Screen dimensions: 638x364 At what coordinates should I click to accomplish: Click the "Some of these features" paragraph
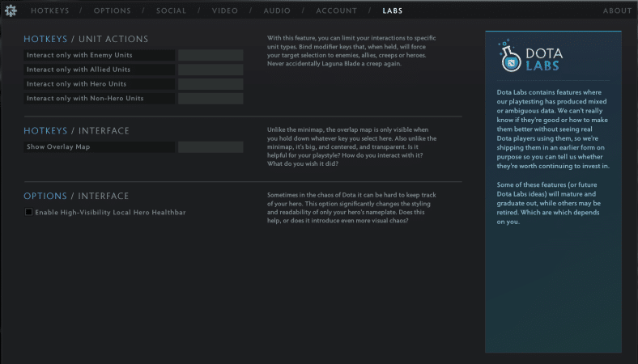click(548, 203)
